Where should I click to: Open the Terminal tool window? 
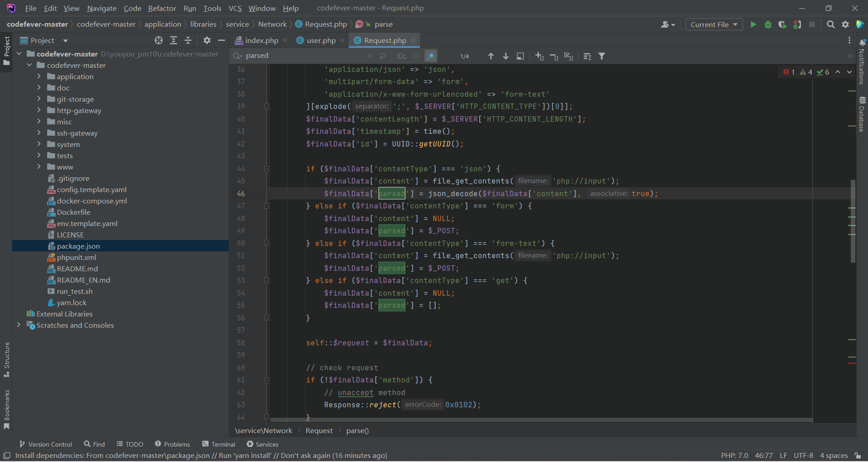tap(219, 444)
